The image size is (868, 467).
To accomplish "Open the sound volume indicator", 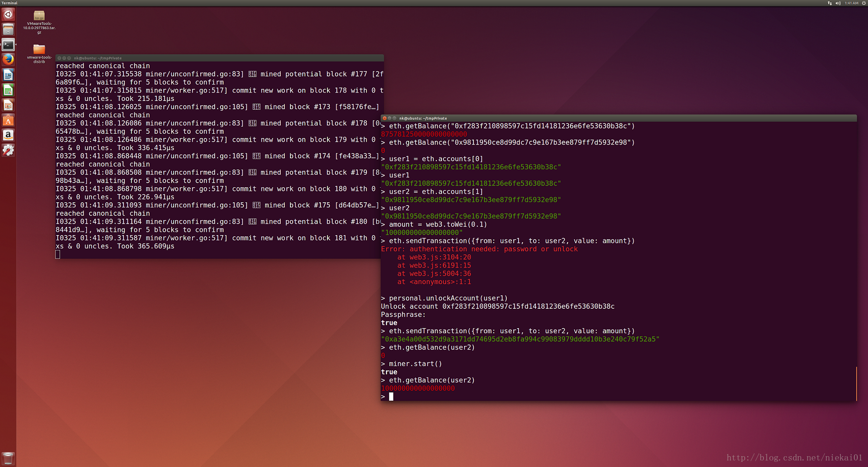I will pyautogui.click(x=838, y=3).
